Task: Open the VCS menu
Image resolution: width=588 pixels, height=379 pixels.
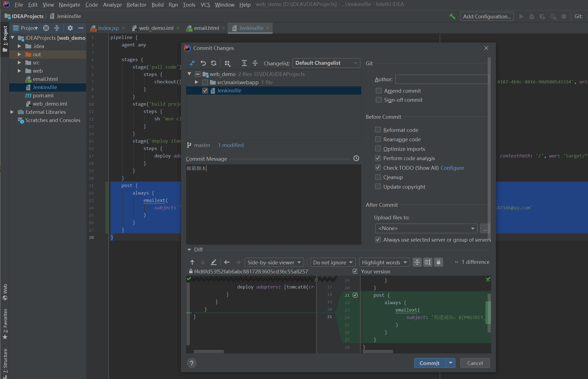Action: coord(205,5)
